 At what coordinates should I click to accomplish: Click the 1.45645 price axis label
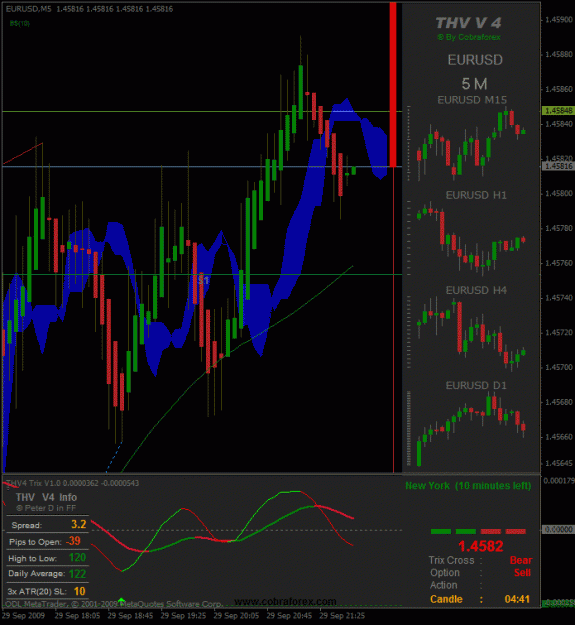[x=559, y=463]
